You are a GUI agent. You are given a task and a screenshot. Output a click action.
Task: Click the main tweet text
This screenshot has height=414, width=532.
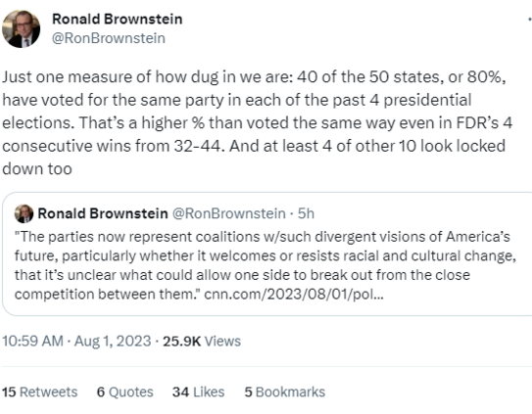click(257, 122)
